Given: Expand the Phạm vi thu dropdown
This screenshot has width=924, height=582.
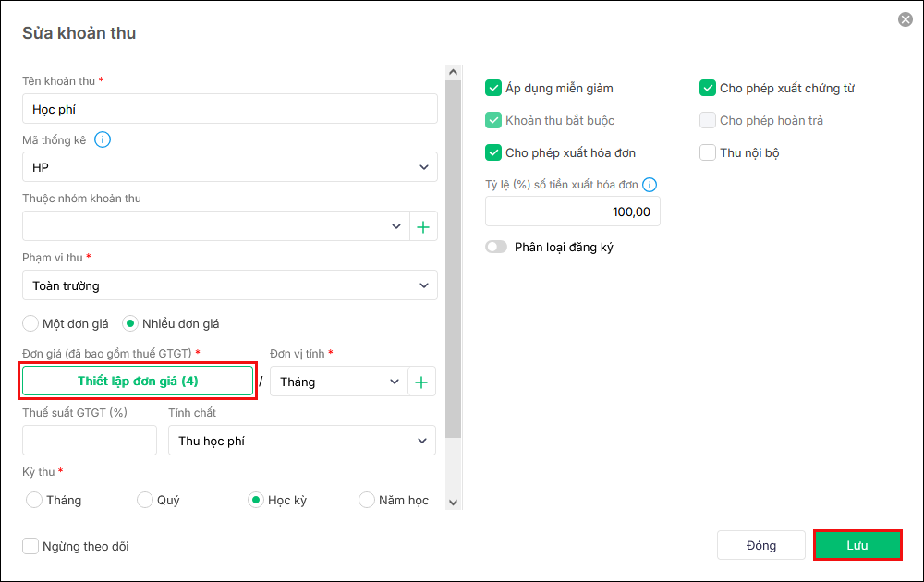Looking at the screenshot, I should [x=229, y=285].
